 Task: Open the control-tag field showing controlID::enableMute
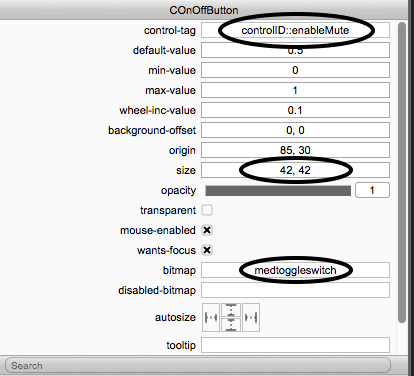coord(295,30)
